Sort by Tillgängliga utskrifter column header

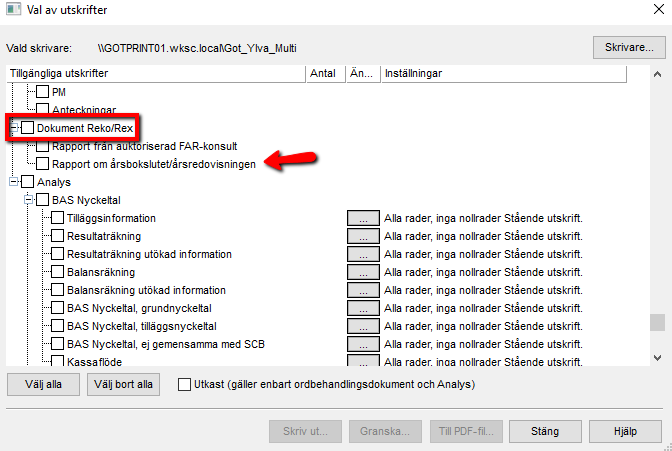(156, 73)
